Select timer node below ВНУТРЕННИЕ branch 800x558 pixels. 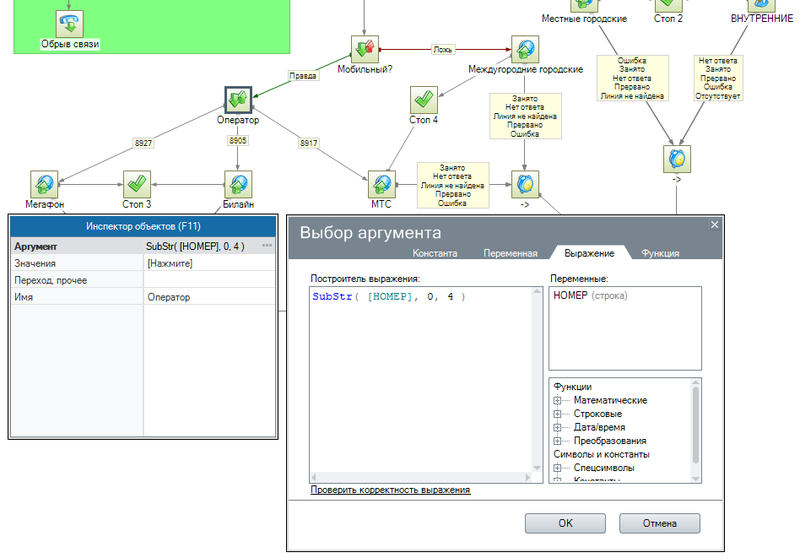[677, 159]
